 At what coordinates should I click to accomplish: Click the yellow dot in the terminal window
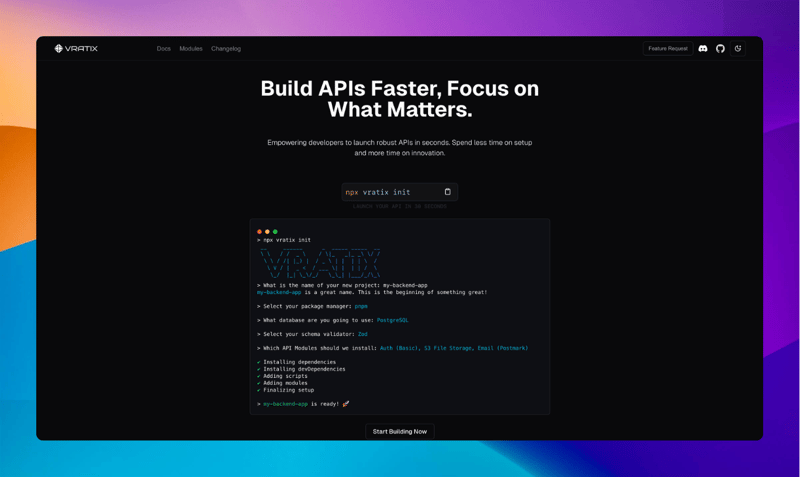pyautogui.click(x=267, y=232)
